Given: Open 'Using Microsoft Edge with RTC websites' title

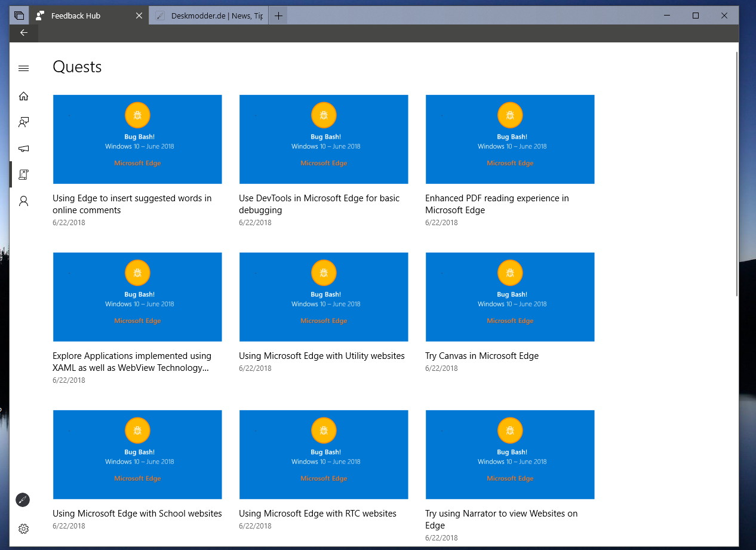Looking at the screenshot, I should click(x=318, y=514).
